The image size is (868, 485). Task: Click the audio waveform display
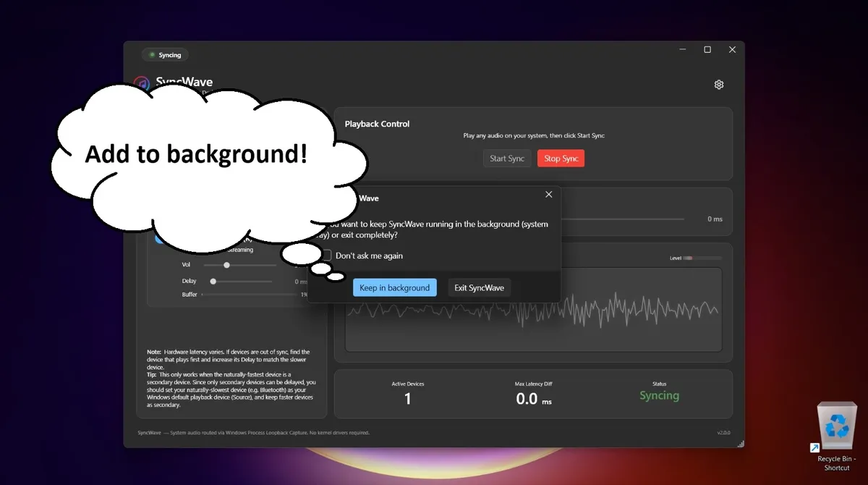(534, 310)
